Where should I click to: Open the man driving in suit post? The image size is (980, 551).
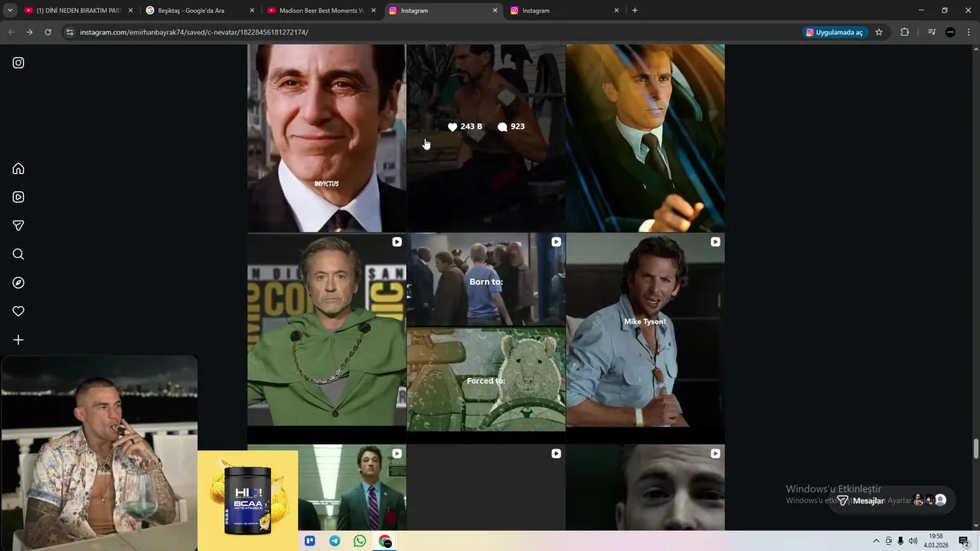click(x=645, y=138)
